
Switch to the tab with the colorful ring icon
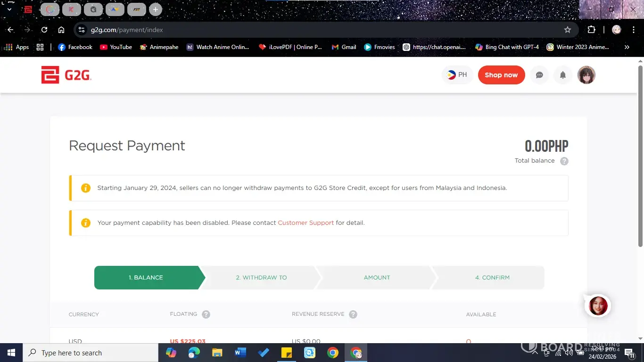click(x=50, y=9)
